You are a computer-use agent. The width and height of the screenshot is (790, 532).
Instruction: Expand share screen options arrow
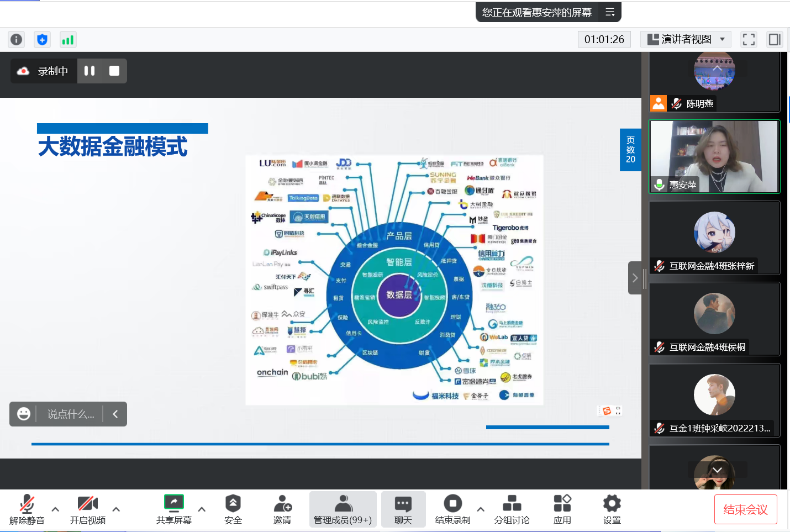[202, 509]
